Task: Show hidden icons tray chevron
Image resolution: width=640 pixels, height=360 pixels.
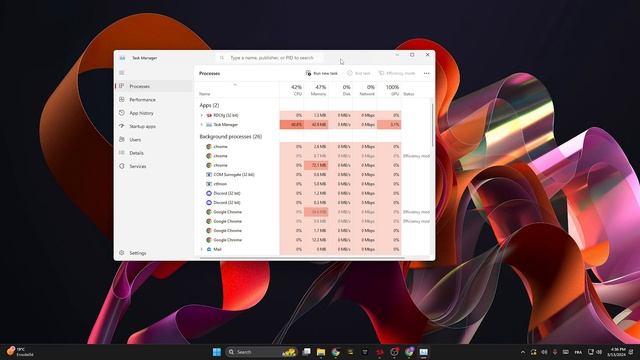Action: tap(523, 352)
